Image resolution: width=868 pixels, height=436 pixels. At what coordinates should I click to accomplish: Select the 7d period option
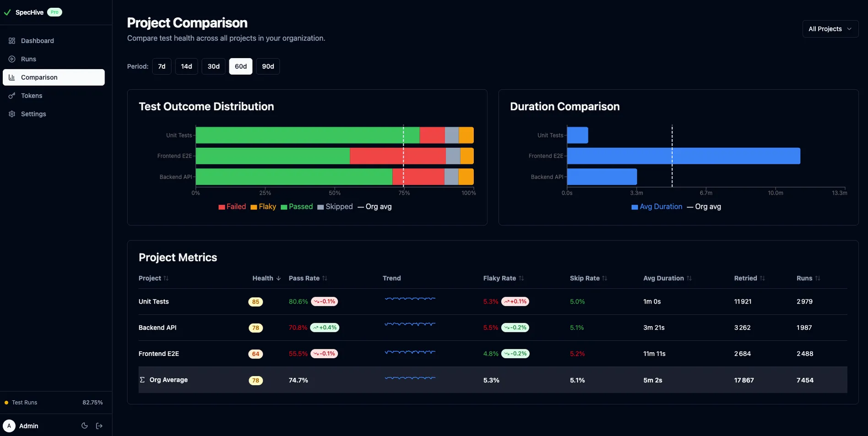(x=162, y=66)
